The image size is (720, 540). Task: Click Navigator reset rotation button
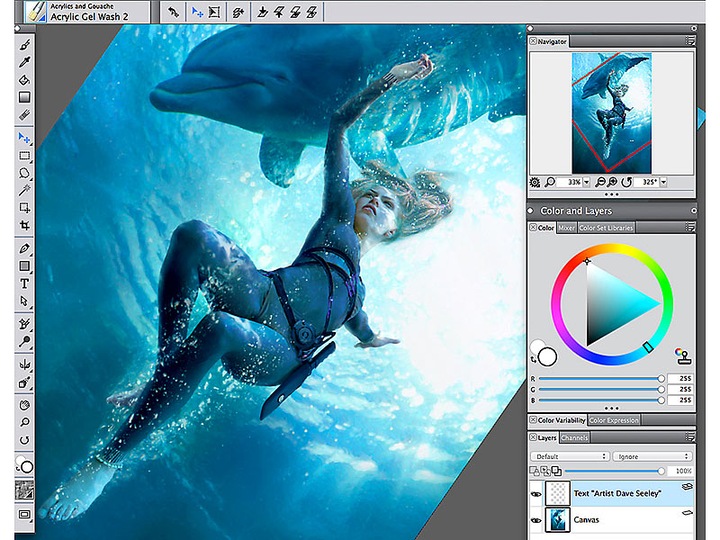[626, 182]
